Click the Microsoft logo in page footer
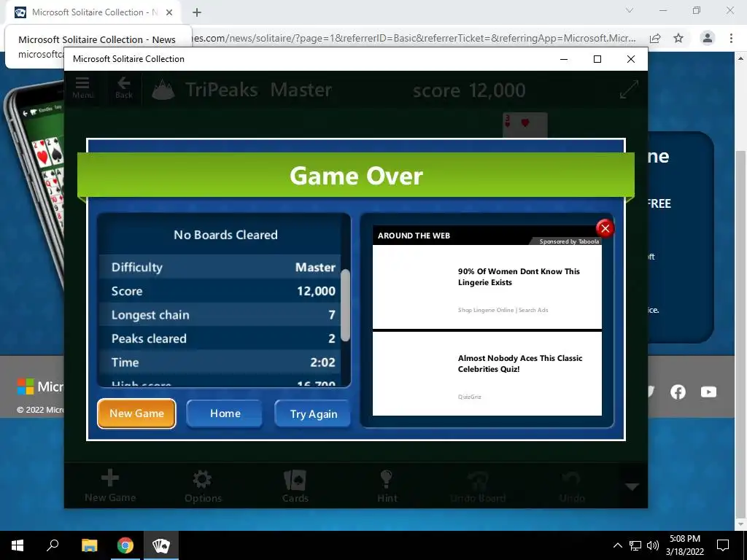The height and width of the screenshot is (560, 747). [x=26, y=386]
